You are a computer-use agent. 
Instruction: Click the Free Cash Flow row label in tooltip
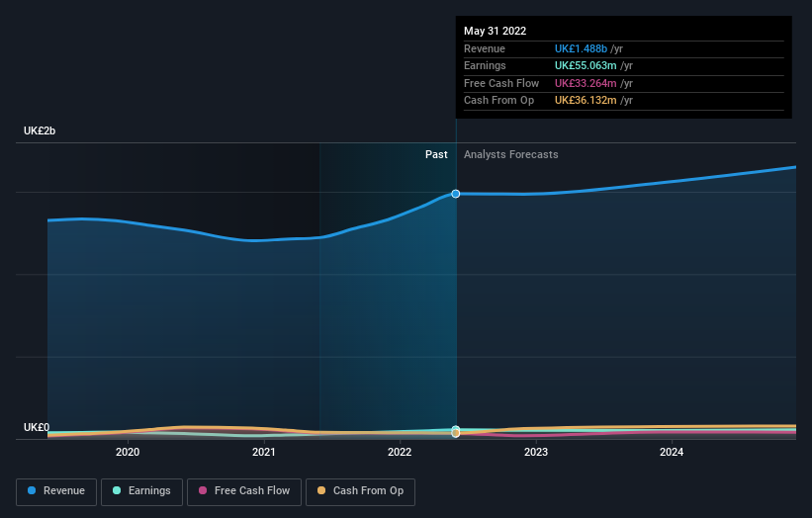[501, 83]
